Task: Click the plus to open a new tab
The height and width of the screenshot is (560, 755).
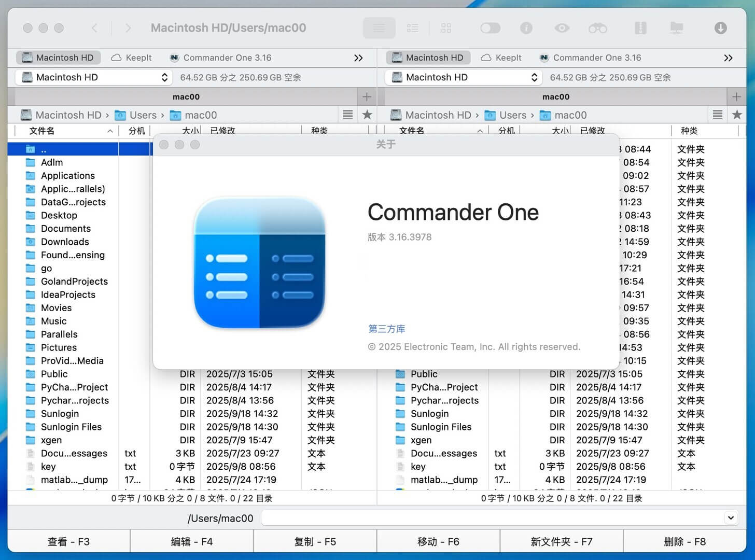Action: tap(367, 96)
